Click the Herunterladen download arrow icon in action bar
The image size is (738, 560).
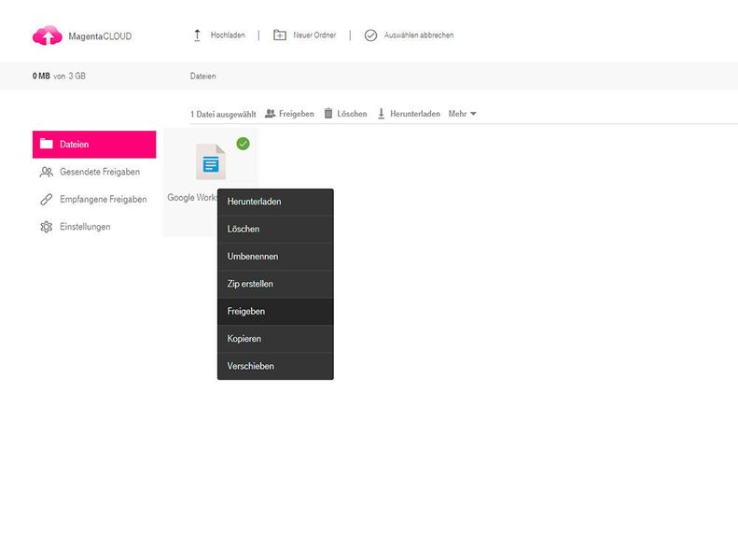(x=382, y=114)
